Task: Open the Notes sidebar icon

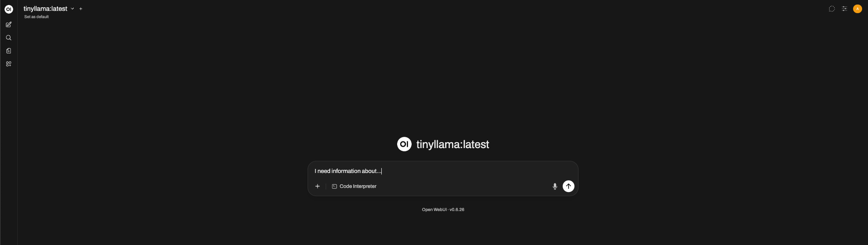Action: [9, 51]
